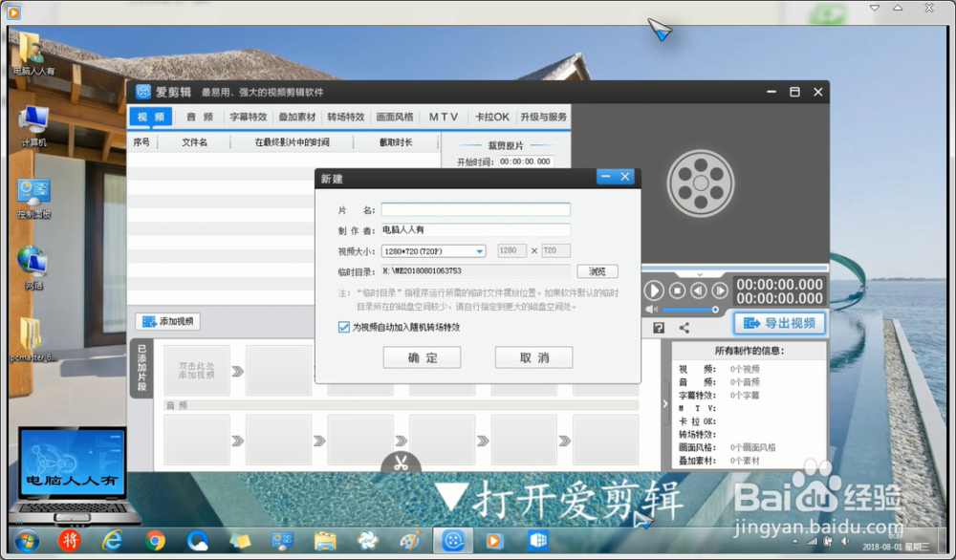This screenshot has width=956, height=560.
Task: Open the 叠加素材 tab
Action: [x=297, y=117]
